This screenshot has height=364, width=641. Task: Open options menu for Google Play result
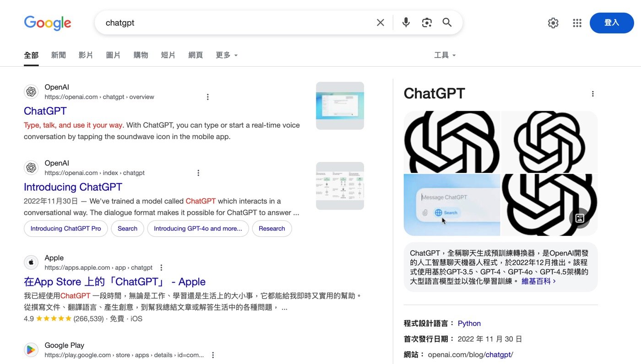tap(213, 355)
